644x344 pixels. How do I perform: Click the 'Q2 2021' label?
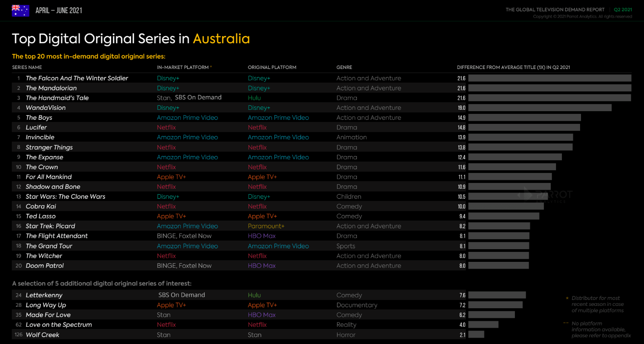click(x=623, y=10)
